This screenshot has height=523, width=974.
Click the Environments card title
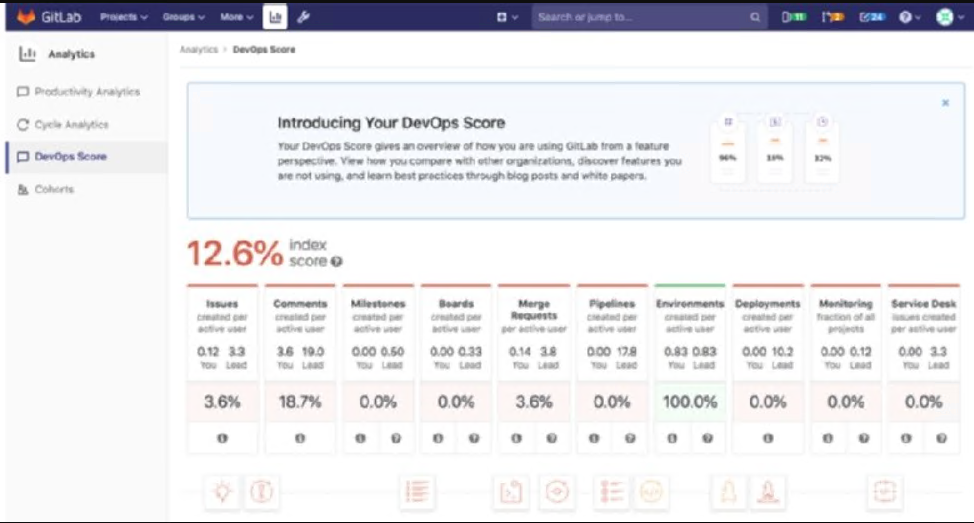(x=690, y=304)
